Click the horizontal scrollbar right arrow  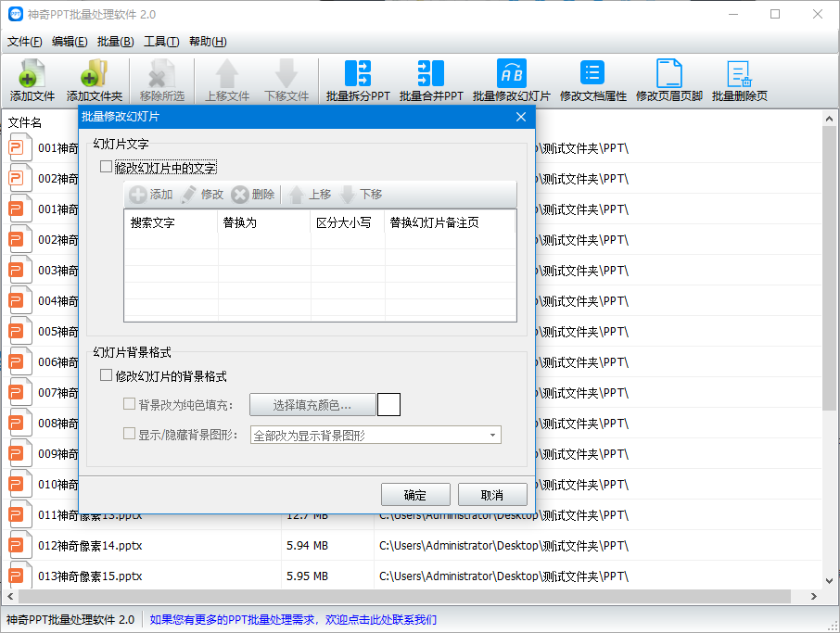coord(814,596)
